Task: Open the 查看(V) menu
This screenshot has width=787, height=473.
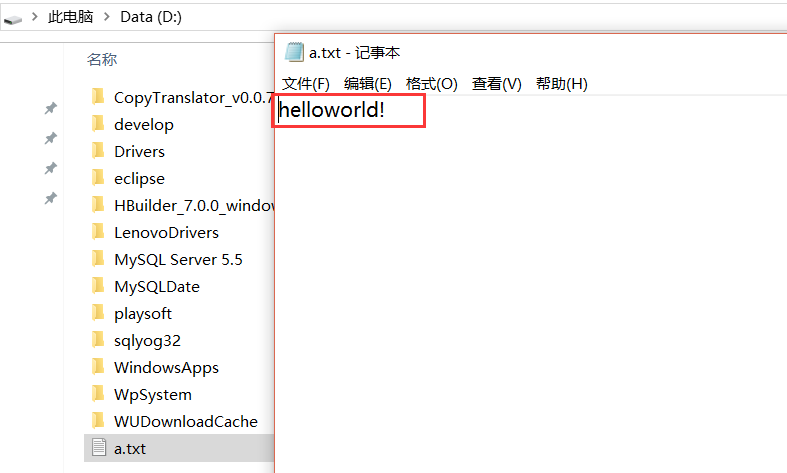Action: pos(496,84)
